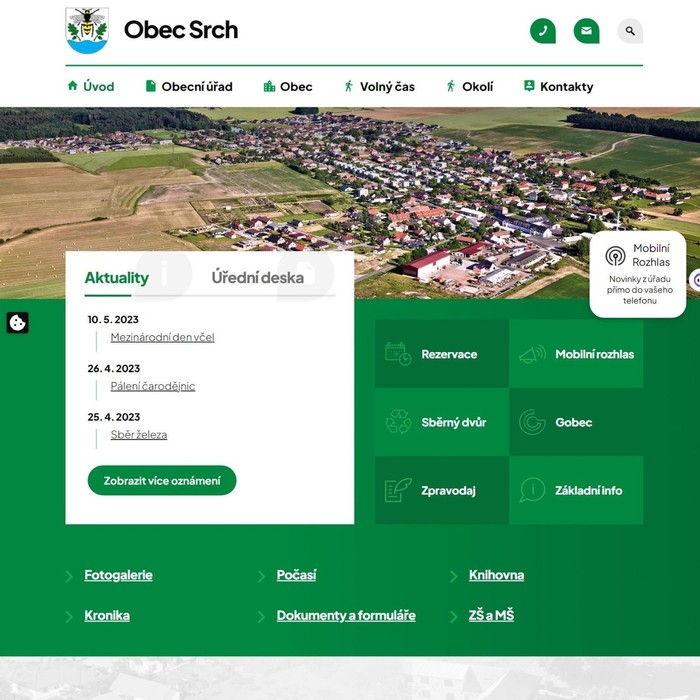Select the Aktuality tab
The image size is (700, 700).
point(117,278)
